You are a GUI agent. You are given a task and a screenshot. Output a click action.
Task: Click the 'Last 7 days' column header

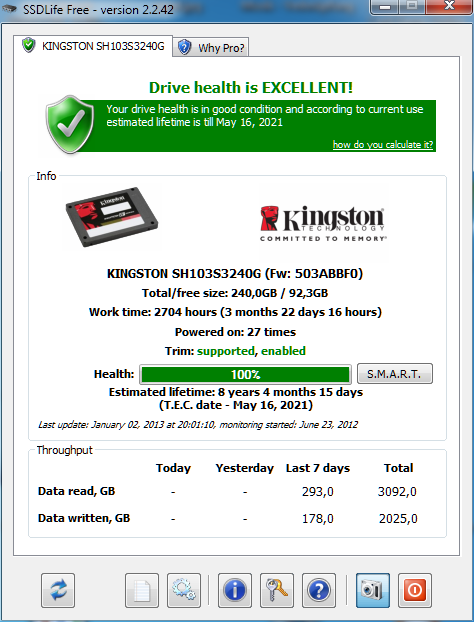point(318,468)
